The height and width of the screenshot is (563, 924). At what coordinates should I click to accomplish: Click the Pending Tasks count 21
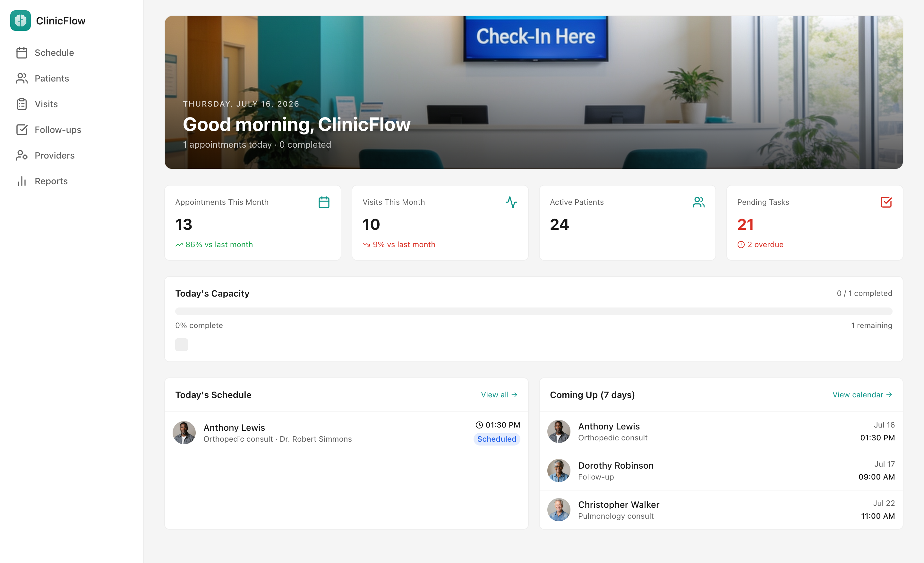(746, 225)
